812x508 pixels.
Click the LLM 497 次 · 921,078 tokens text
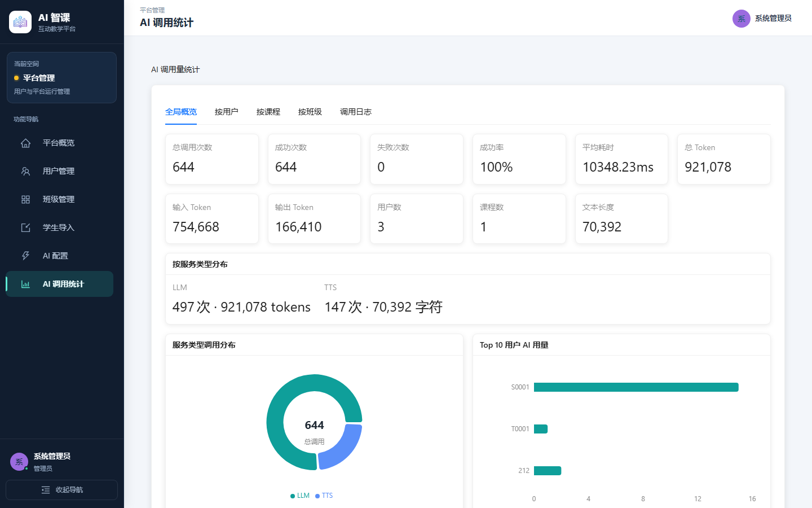(241, 307)
